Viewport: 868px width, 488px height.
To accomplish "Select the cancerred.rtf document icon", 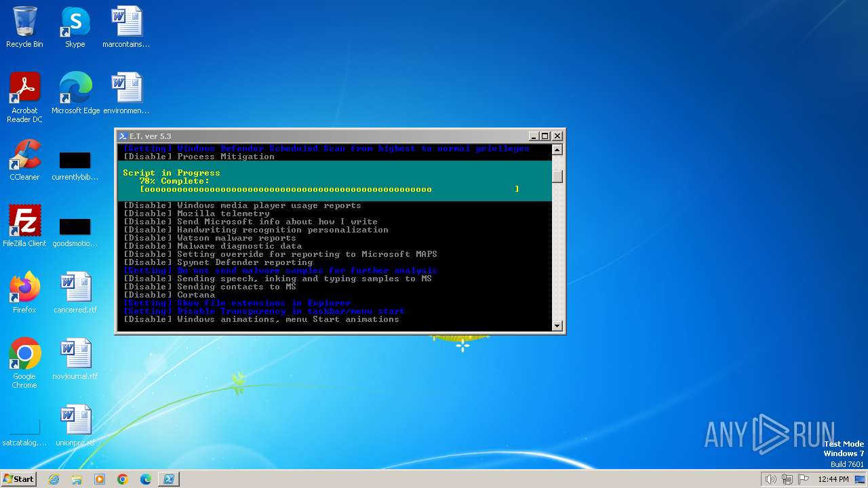I will click(x=75, y=293).
